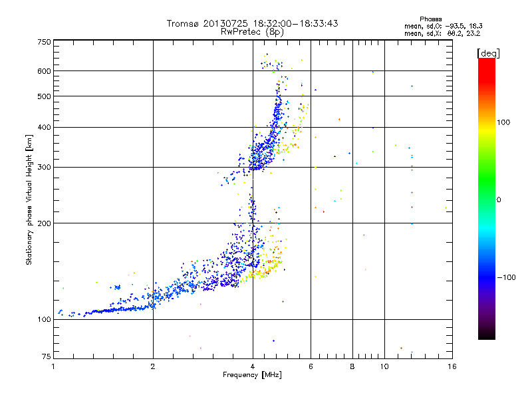
Task: Click the x-axis tick label '6'
Action: [311, 366]
